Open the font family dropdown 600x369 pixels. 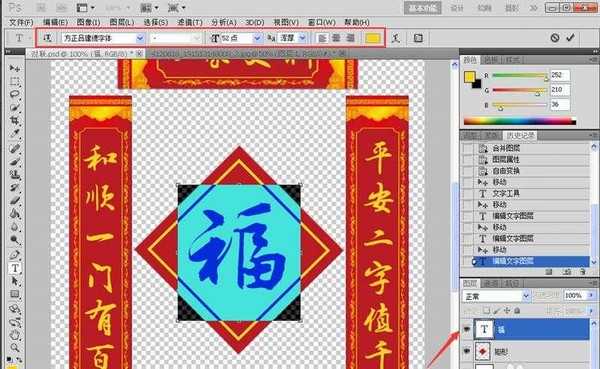pyautogui.click(x=140, y=38)
